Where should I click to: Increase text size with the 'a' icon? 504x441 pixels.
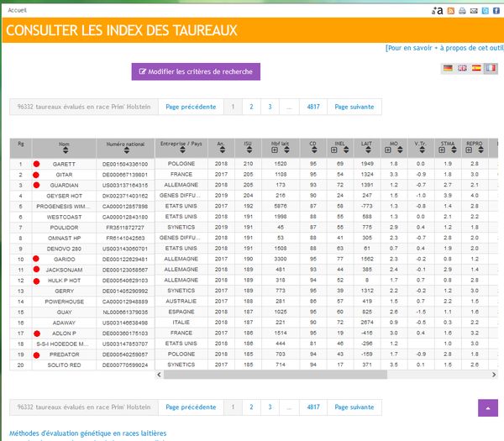tap(437, 10)
